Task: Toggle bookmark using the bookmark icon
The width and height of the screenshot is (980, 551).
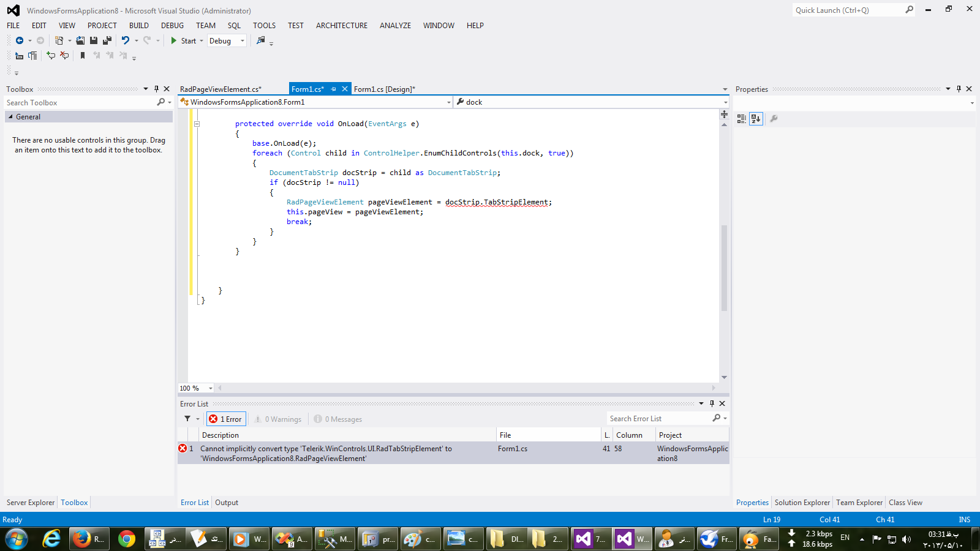Action: 83,56
